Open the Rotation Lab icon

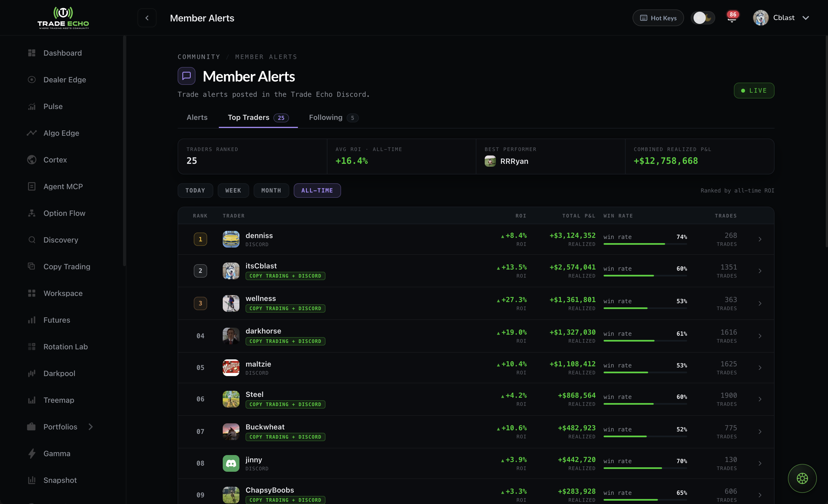tap(31, 347)
